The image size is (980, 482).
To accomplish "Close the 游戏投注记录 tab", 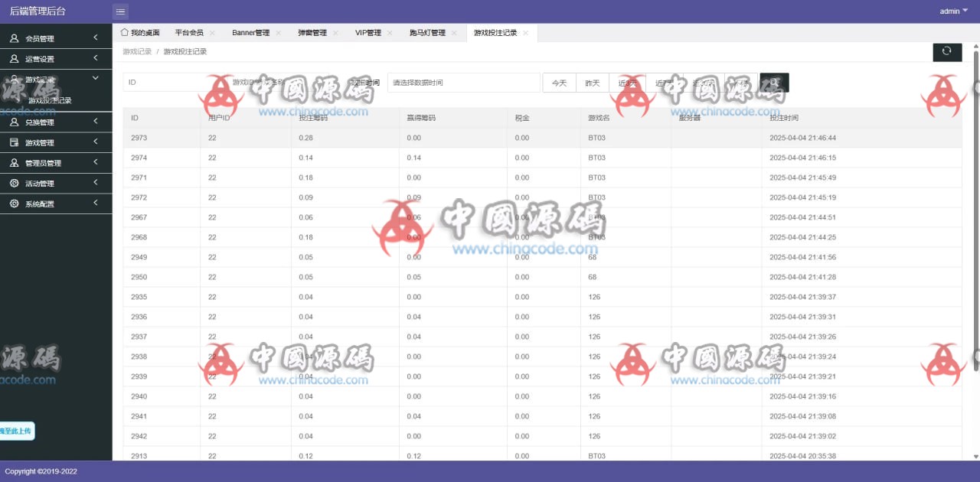I will click(525, 32).
